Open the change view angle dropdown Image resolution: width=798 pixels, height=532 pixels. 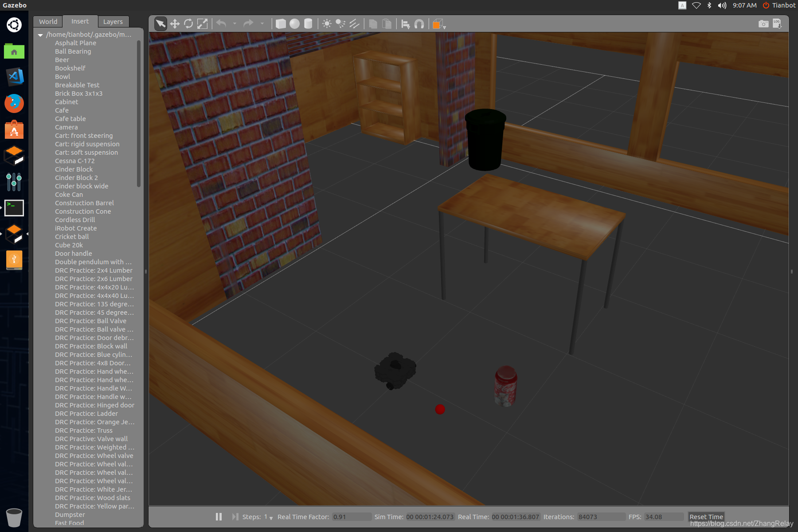[439, 24]
